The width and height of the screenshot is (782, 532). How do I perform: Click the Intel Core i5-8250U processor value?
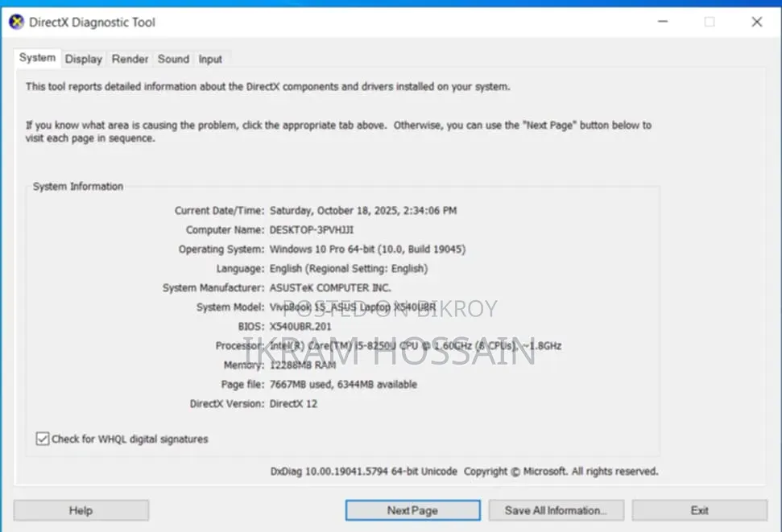(416, 345)
